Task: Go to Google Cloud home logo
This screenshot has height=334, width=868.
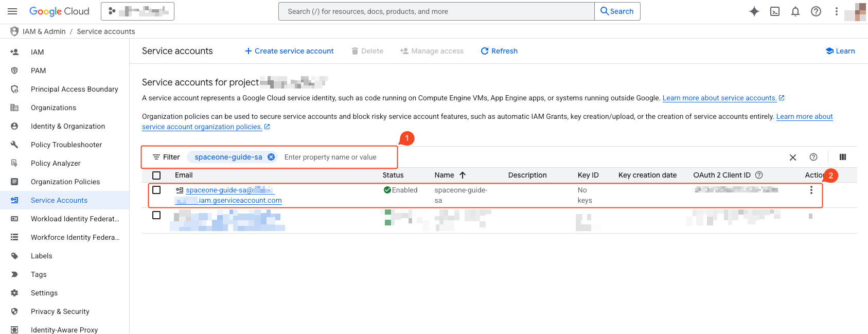Action: (59, 11)
